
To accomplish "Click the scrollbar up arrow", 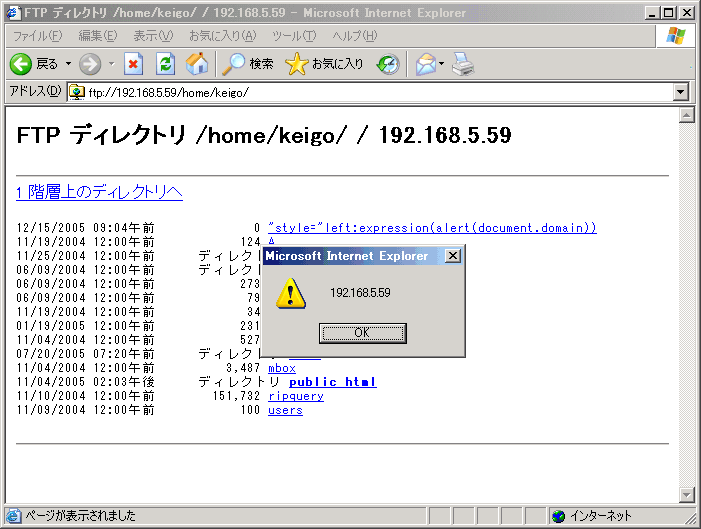I will tap(686, 115).
